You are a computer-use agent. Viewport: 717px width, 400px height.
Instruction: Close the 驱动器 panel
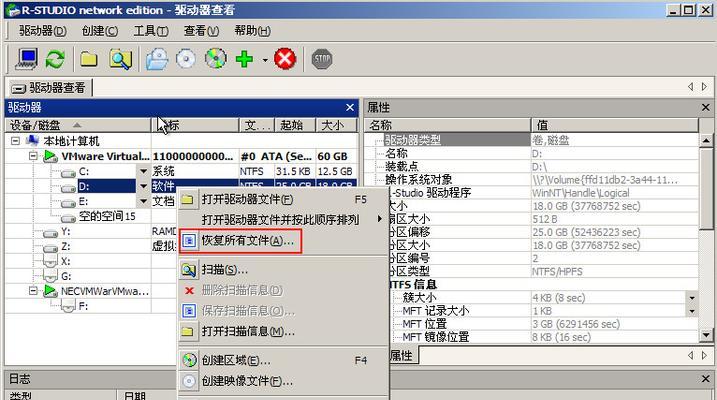[350, 107]
